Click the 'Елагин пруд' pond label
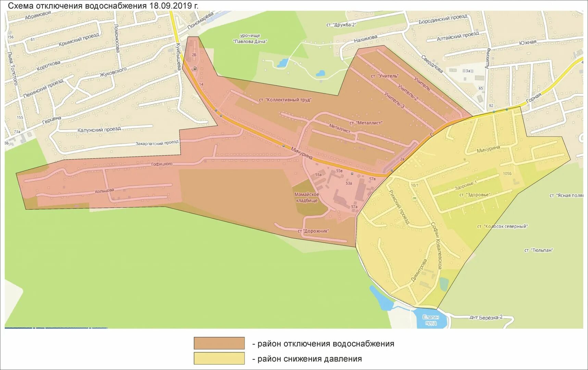Viewport: 588px width, 370px height. point(431,320)
